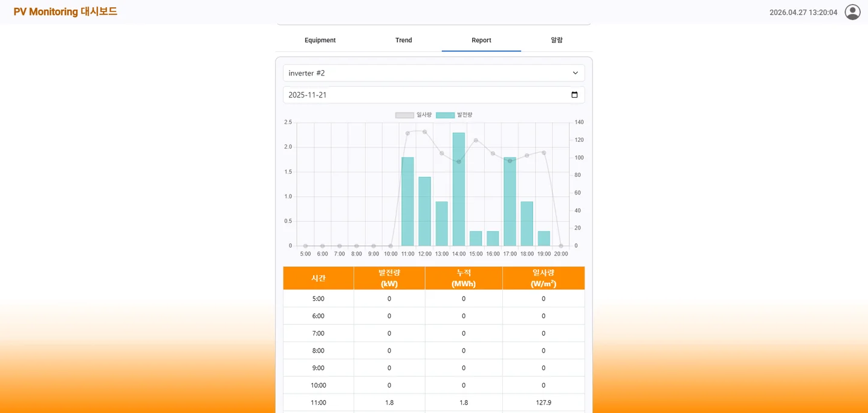Click the 시간 column header
This screenshot has width=868, height=413.
pos(319,278)
